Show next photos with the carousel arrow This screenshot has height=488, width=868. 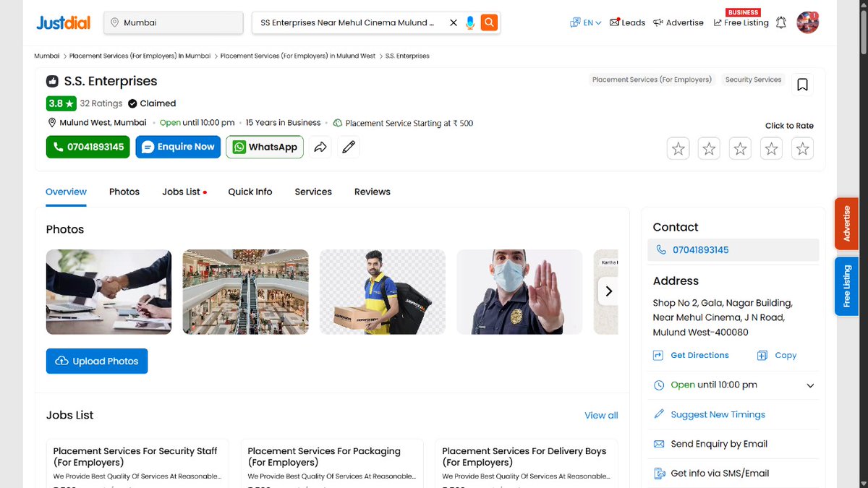[x=608, y=291]
